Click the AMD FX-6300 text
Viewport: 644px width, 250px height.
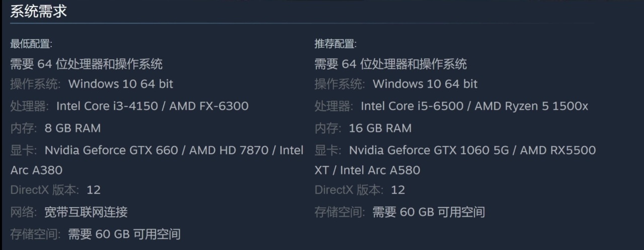click(209, 106)
